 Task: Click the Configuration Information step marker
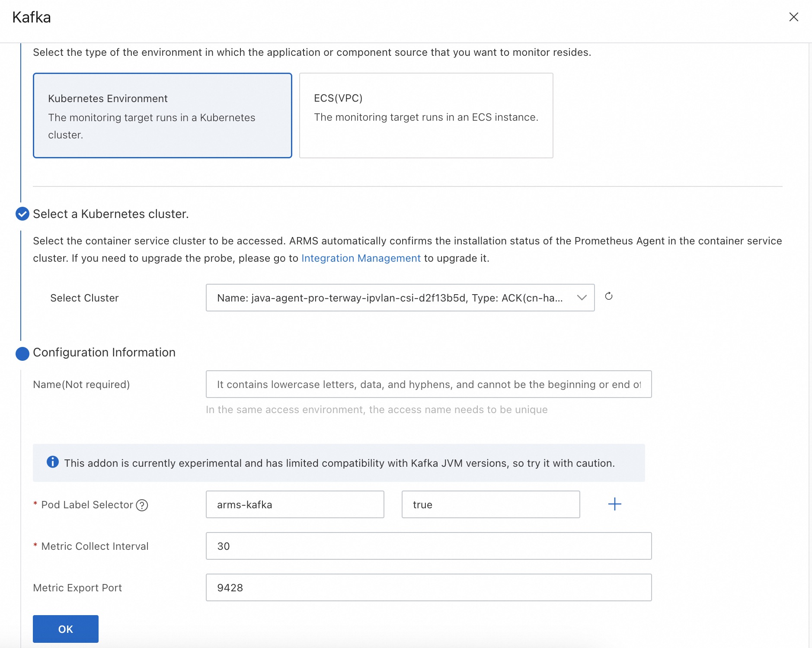point(22,353)
